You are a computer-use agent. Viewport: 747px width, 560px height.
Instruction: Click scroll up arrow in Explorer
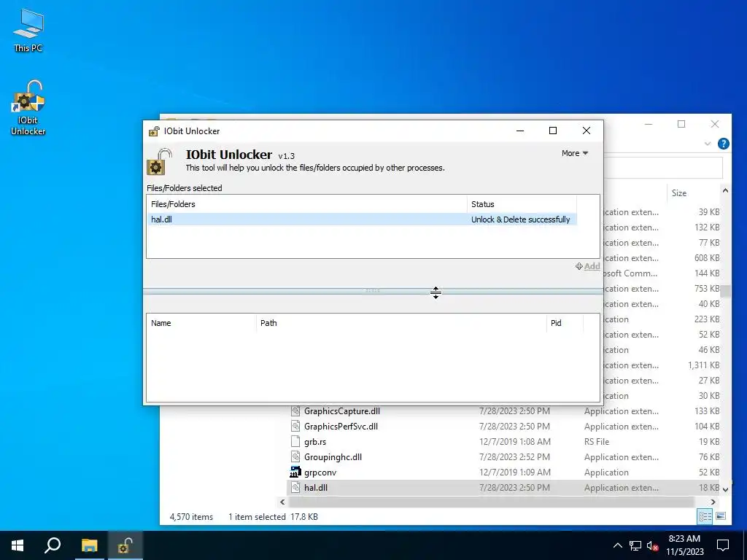point(725,190)
